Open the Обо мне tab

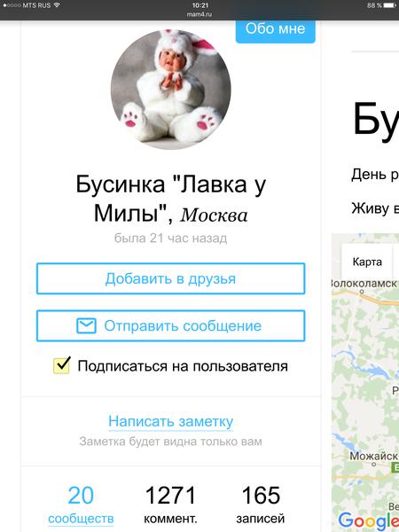pyautogui.click(x=276, y=30)
